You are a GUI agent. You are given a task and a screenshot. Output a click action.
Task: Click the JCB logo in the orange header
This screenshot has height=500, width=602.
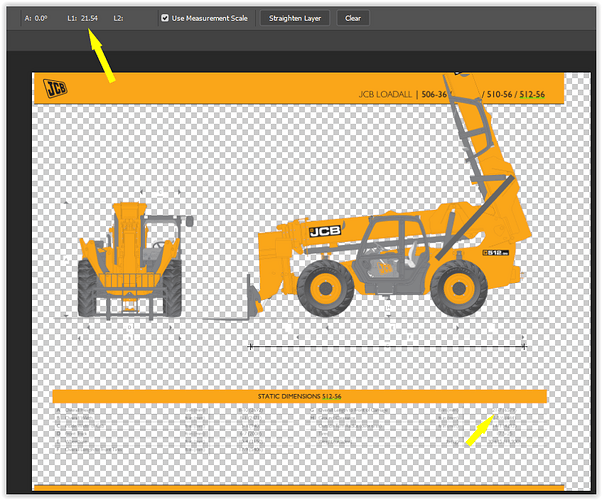[56, 88]
